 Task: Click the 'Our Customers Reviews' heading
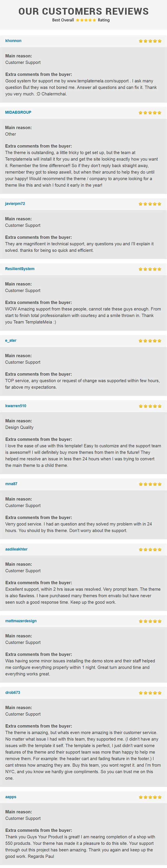pyautogui.click(x=83, y=11)
